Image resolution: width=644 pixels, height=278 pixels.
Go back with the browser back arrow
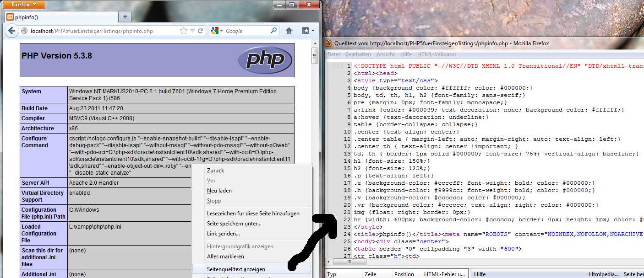(x=11, y=31)
